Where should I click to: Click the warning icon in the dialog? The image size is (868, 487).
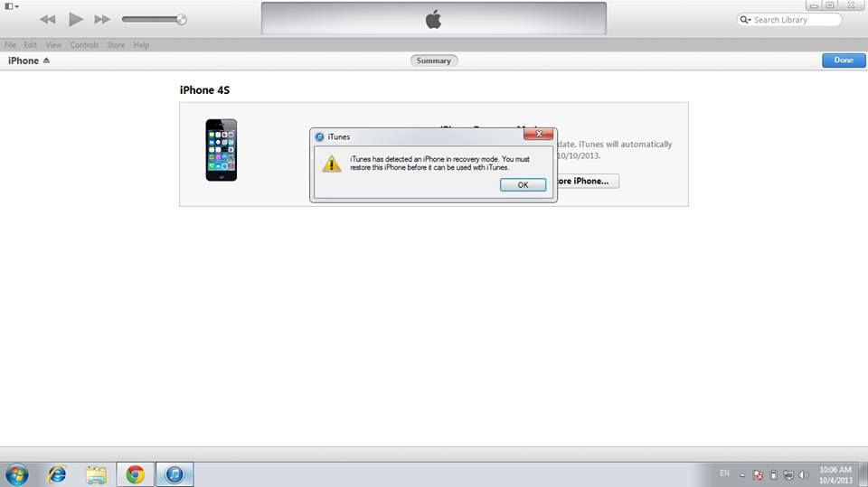(x=332, y=164)
